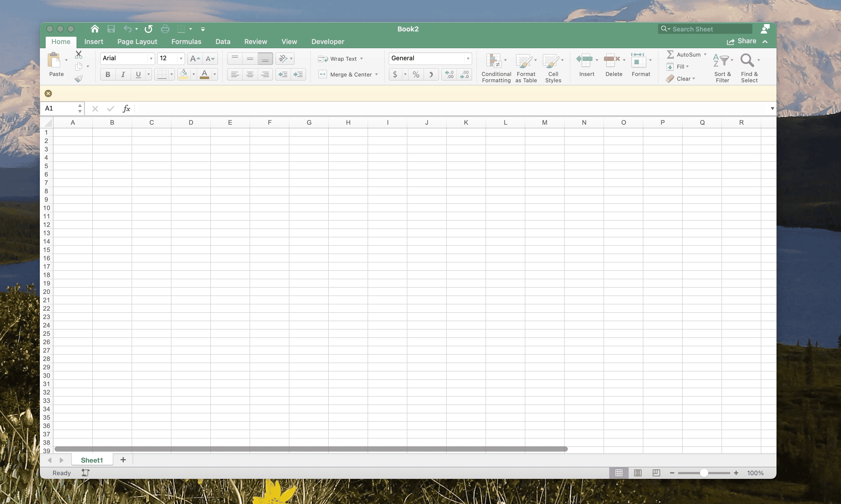
Task: Switch to the Page Layout tab
Action: pos(137,41)
